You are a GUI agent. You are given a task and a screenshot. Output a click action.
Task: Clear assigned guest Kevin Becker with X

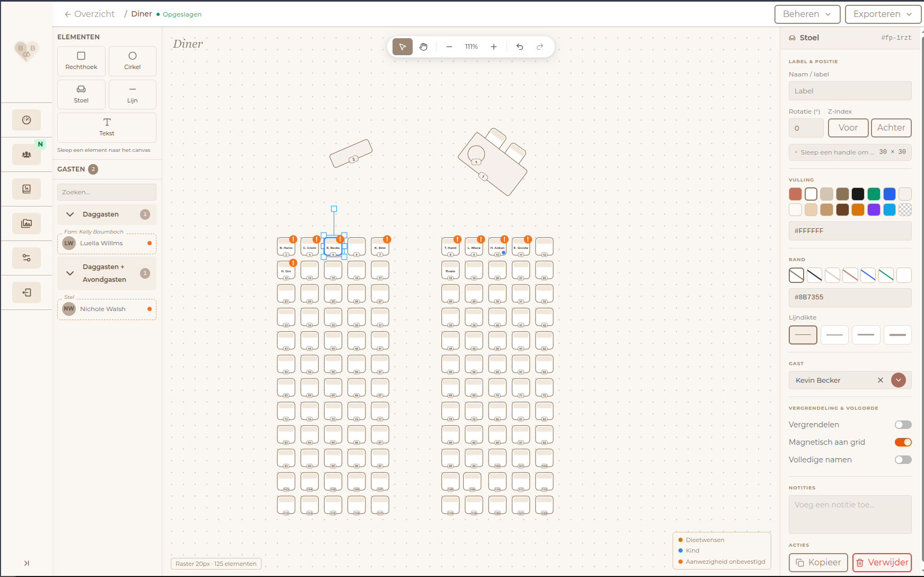point(881,380)
